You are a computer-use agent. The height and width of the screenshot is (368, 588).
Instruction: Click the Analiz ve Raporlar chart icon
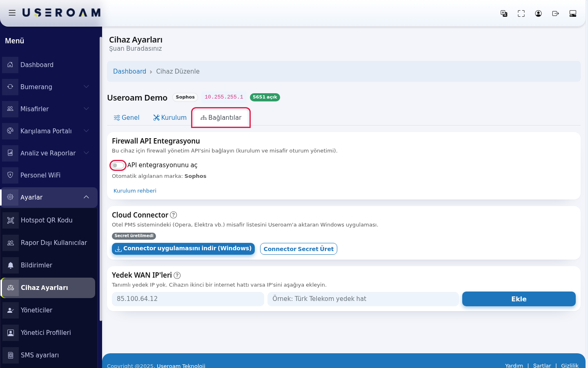click(10, 153)
